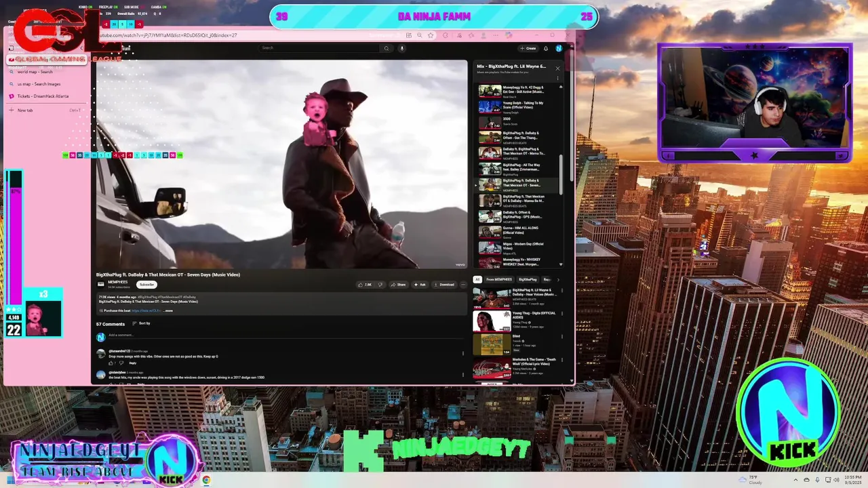Dislike the Seven Days video
The width and height of the screenshot is (868, 488).
tap(380, 285)
